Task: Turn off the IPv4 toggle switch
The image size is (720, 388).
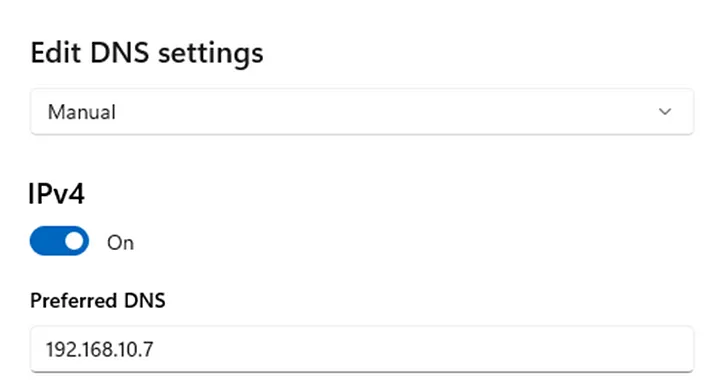Action: (59, 241)
